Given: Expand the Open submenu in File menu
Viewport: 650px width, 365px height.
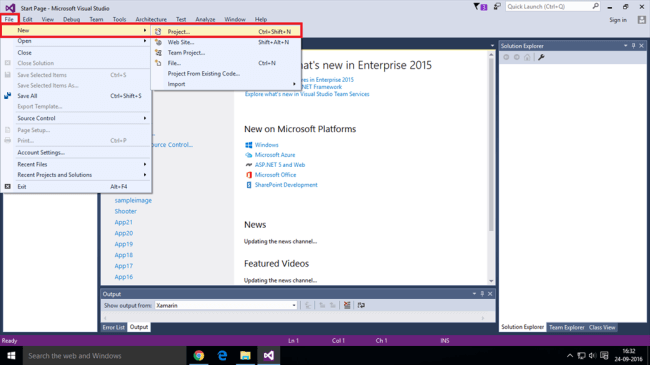Looking at the screenshot, I should coord(145,41).
